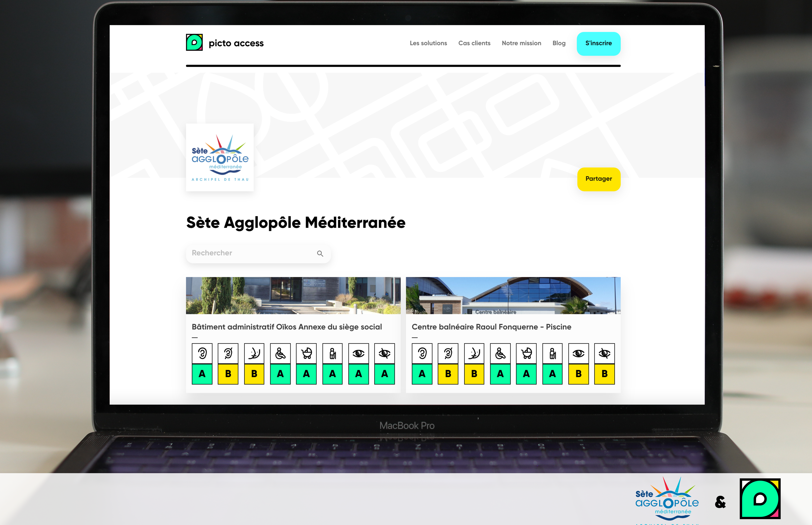Click the 'Sète Agglopôle Méditerranée' page heading

[x=296, y=223]
